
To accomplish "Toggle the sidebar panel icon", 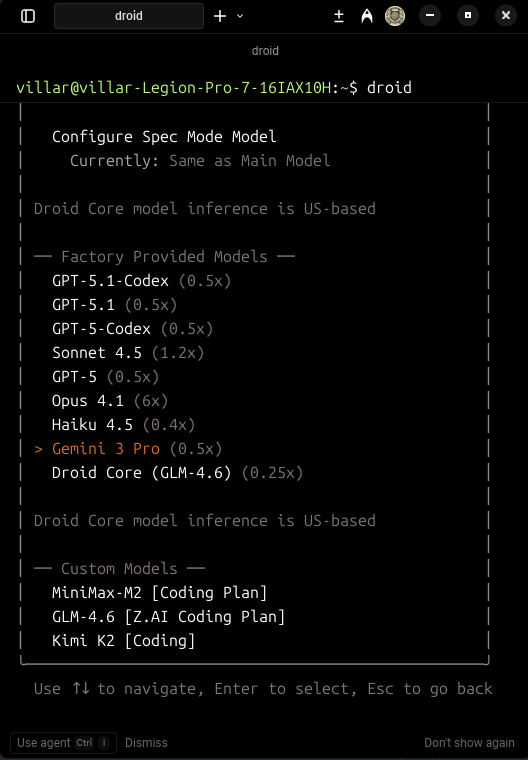I will coord(28,16).
